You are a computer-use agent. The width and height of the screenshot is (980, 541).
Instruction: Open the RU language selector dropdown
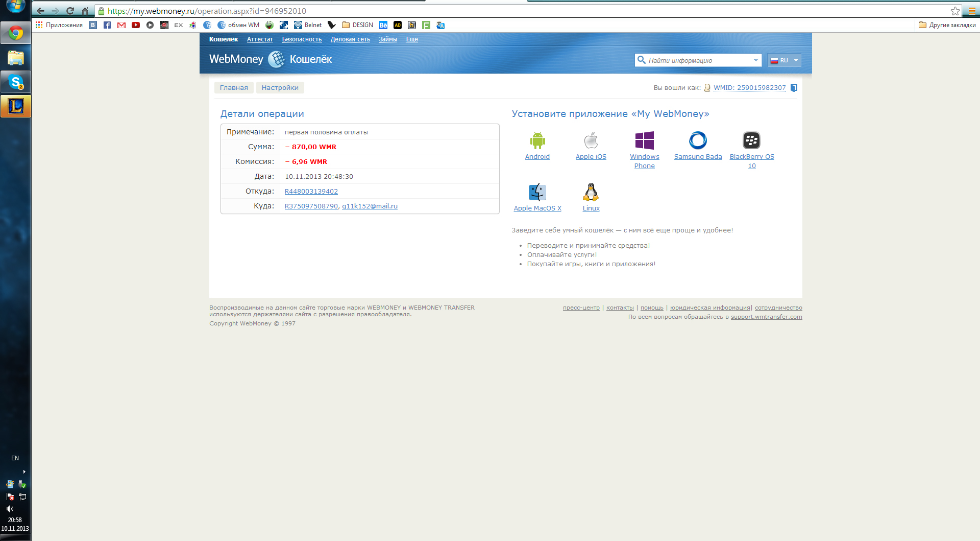click(x=784, y=60)
